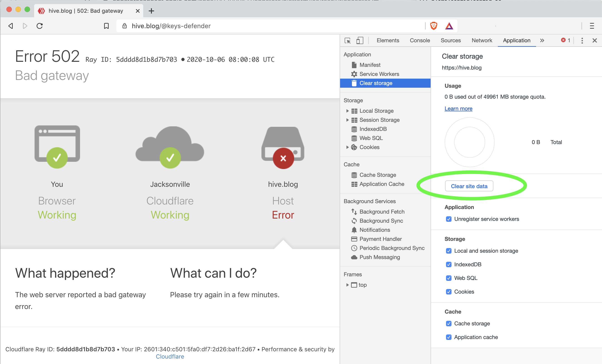
Task: Open the Learn more link
Action: 458,109
